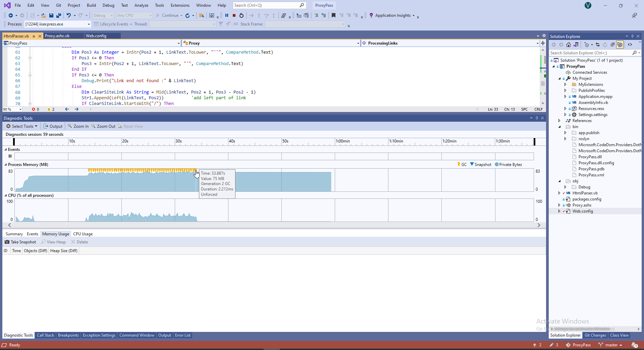Go to Solution Explorer Home view
The image size is (644, 350).
point(569,45)
